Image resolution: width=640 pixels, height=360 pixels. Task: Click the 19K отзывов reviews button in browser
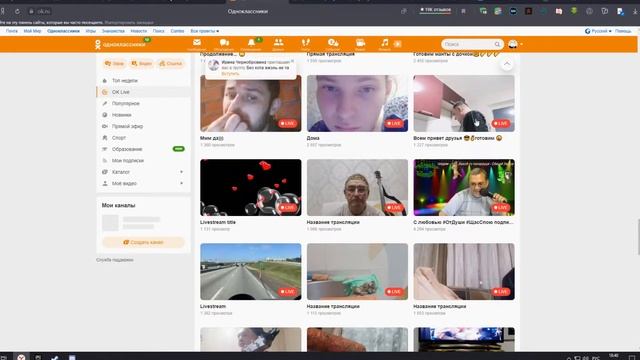436,10
